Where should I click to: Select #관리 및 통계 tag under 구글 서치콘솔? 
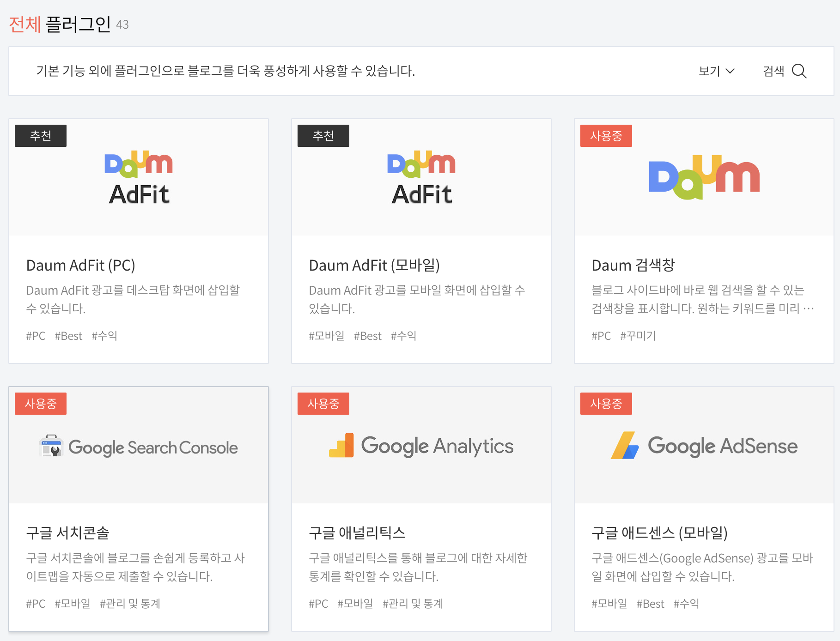click(x=130, y=604)
